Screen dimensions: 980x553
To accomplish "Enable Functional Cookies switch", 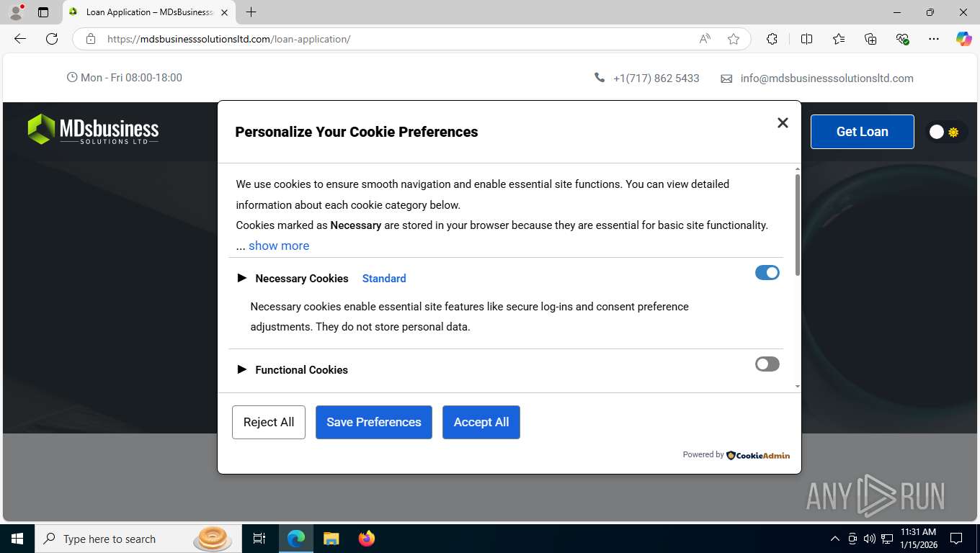I will 767,364.
